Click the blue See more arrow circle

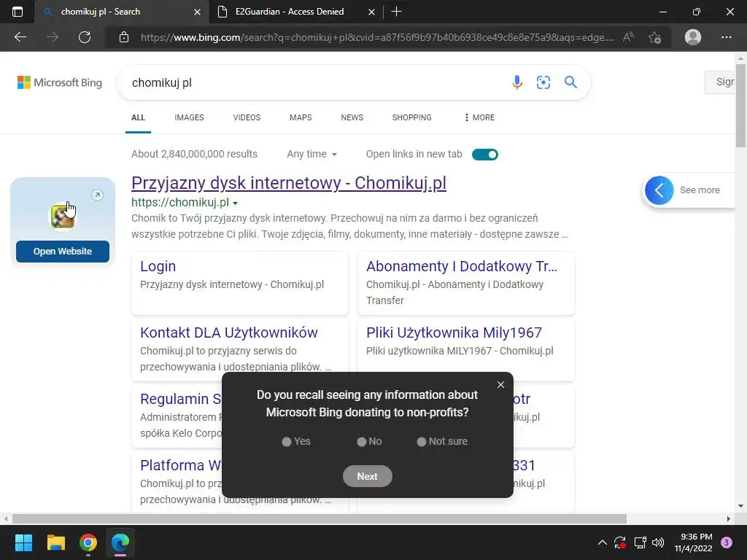tap(659, 190)
